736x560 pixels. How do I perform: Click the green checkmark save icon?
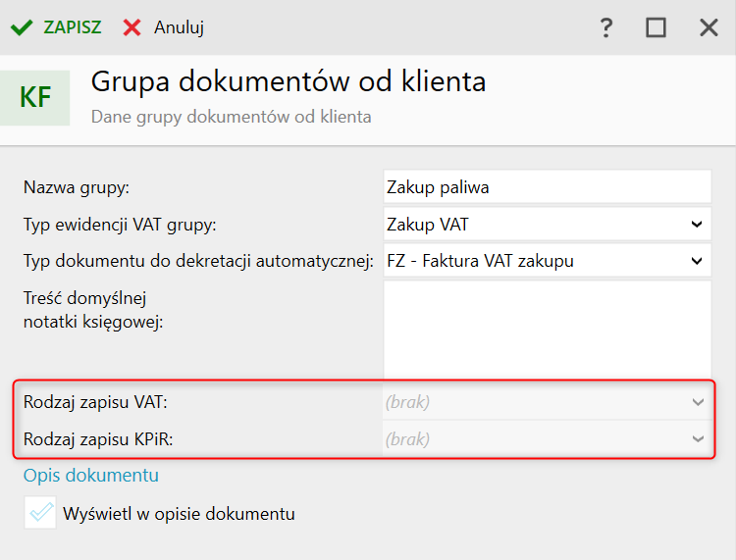pyautogui.click(x=21, y=27)
